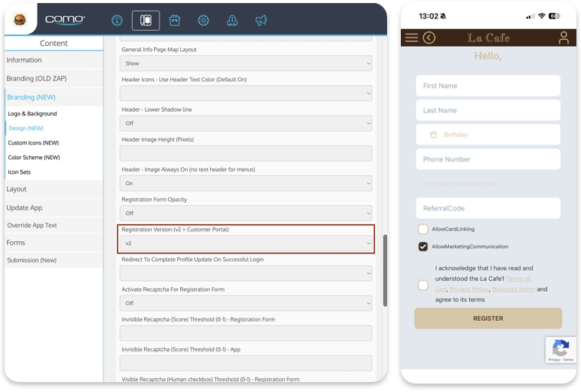Click the info icon in top toolbar
The image size is (581, 392).
117,20
